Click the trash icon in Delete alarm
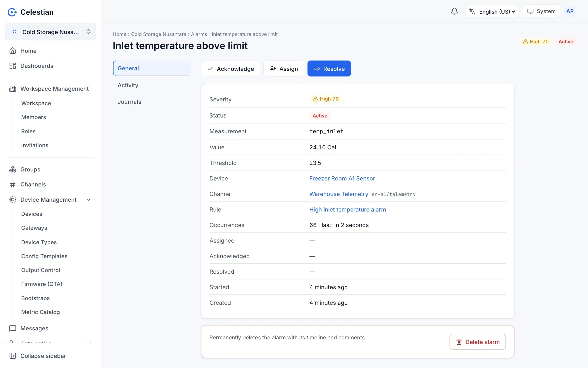The image size is (588, 368). [x=459, y=342]
